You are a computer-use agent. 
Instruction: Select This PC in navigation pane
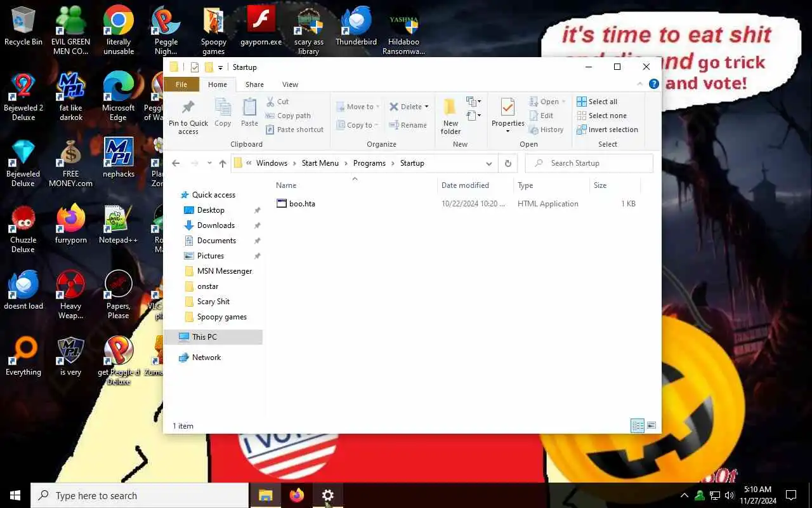(x=213, y=337)
